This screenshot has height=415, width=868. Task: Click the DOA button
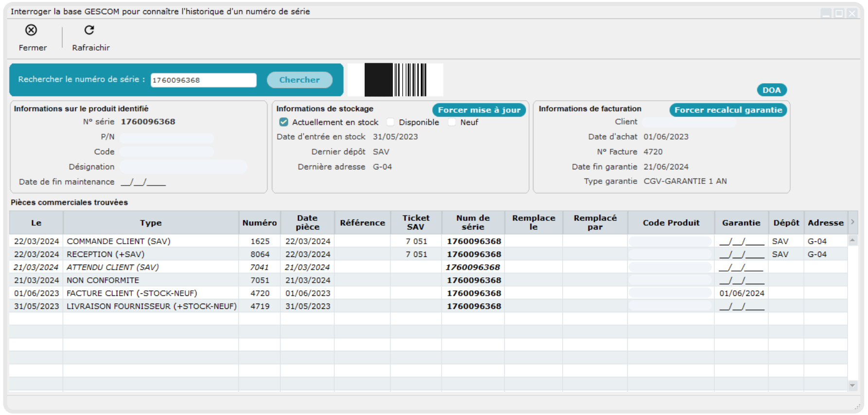(771, 90)
